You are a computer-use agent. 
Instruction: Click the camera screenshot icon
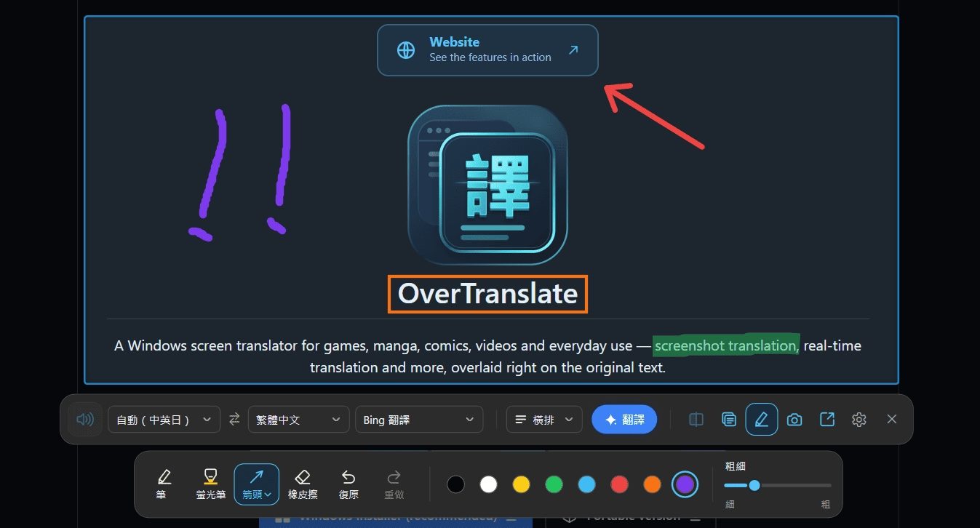(x=794, y=420)
